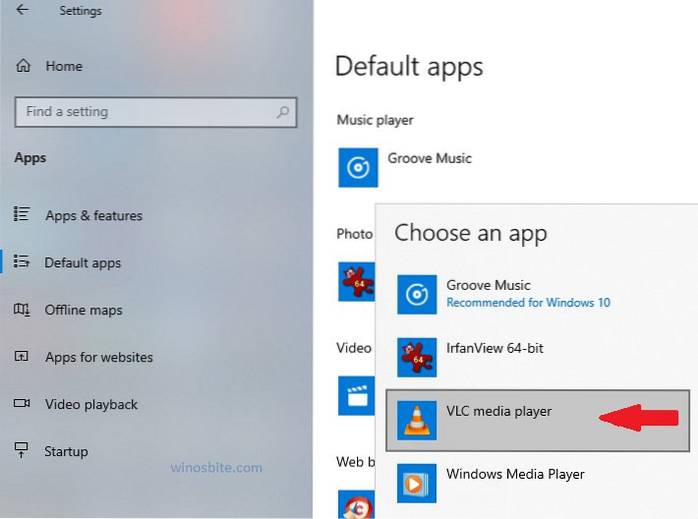Image resolution: width=698 pixels, height=519 pixels.
Task: Click the VLC cone icon in app list
Action: [x=416, y=421]
